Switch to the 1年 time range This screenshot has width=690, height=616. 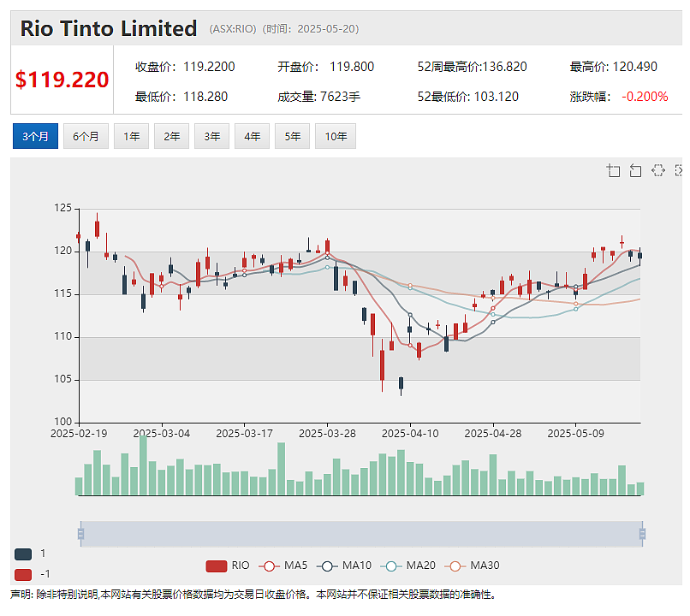click(x=131, y=136)
